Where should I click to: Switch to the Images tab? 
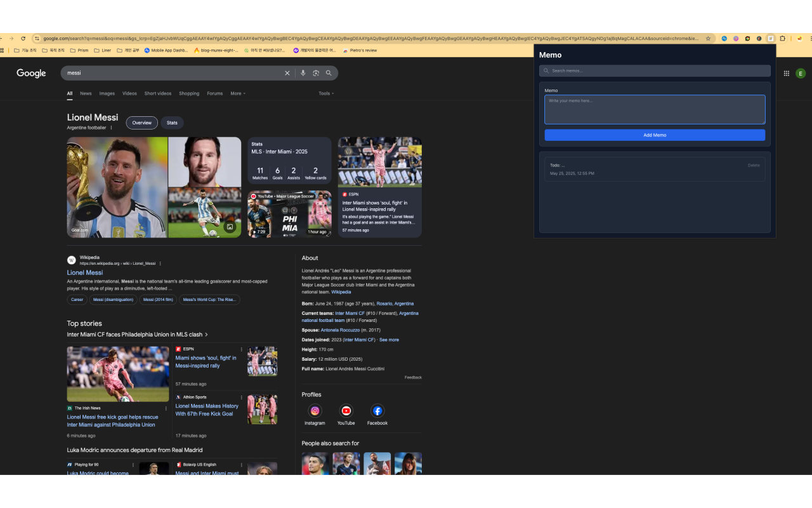pyautogui.click(x=107, y=93)
